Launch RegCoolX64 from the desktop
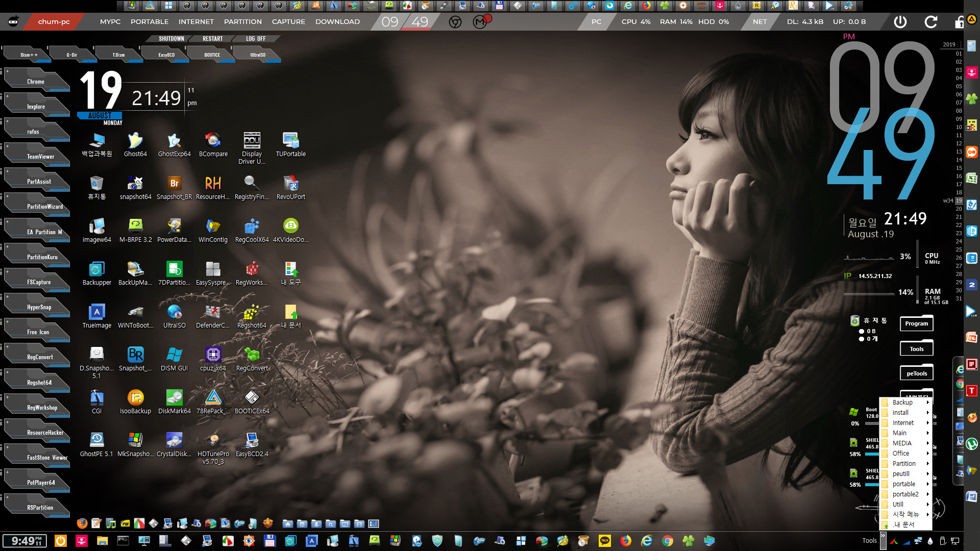The width and height of the screenshot is (980, 551). (x=252, y=231)
